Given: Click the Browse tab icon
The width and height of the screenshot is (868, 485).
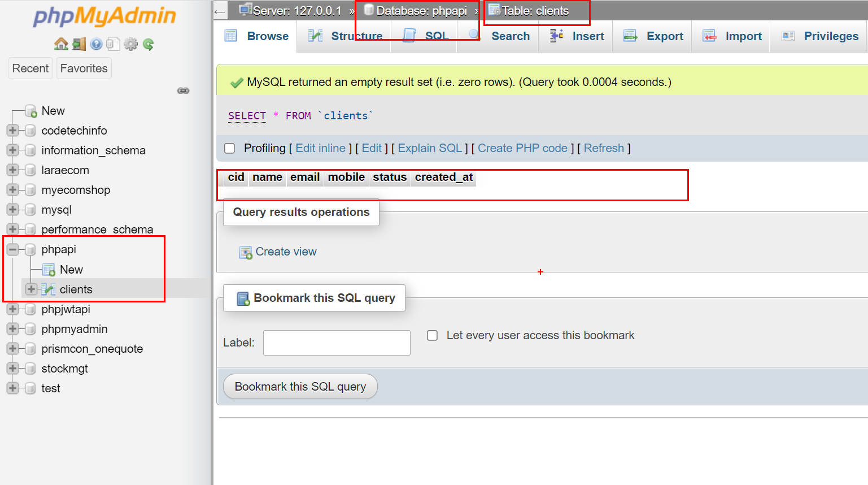Looking at the screenshot, I should point(231,36).
